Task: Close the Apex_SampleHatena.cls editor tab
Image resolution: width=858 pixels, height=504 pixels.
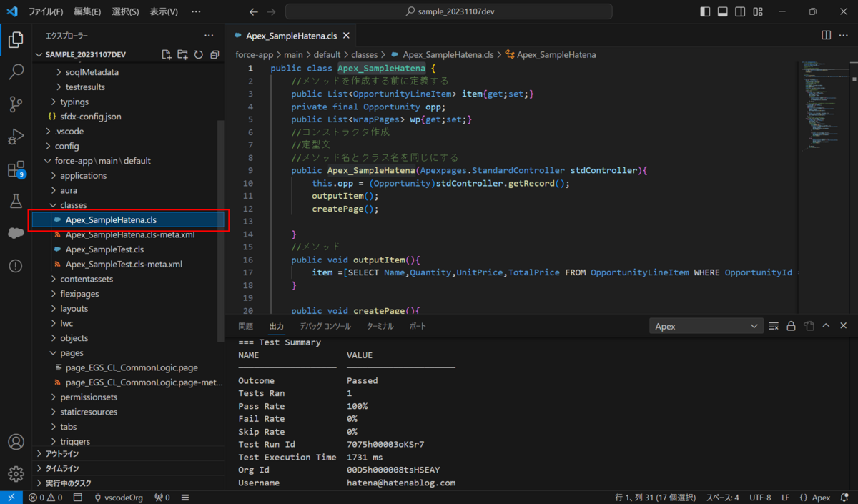Action: [346, 35]
